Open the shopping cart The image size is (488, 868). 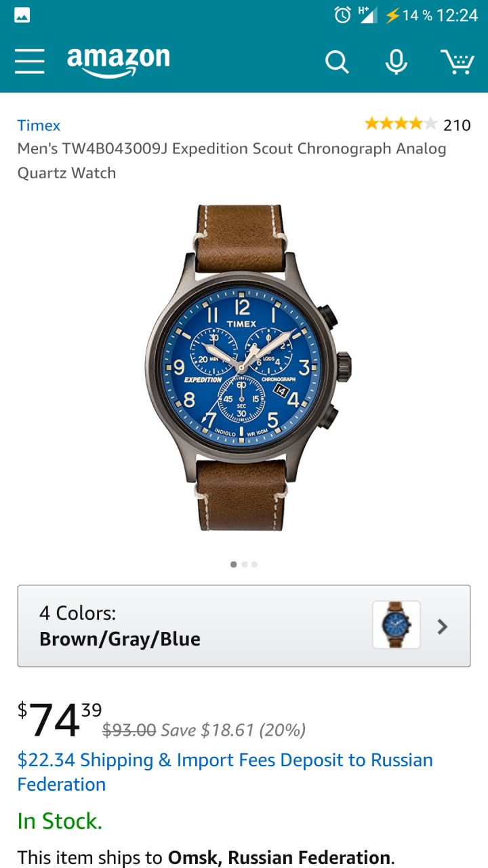457,61
